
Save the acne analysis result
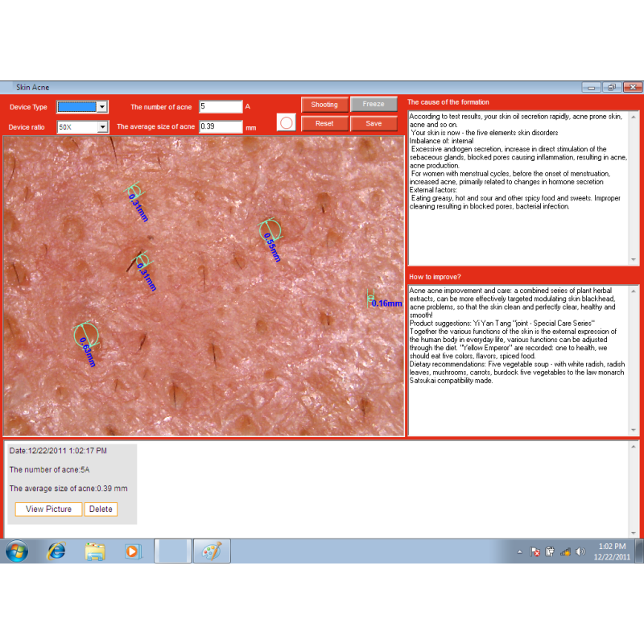tap(374, 124)
